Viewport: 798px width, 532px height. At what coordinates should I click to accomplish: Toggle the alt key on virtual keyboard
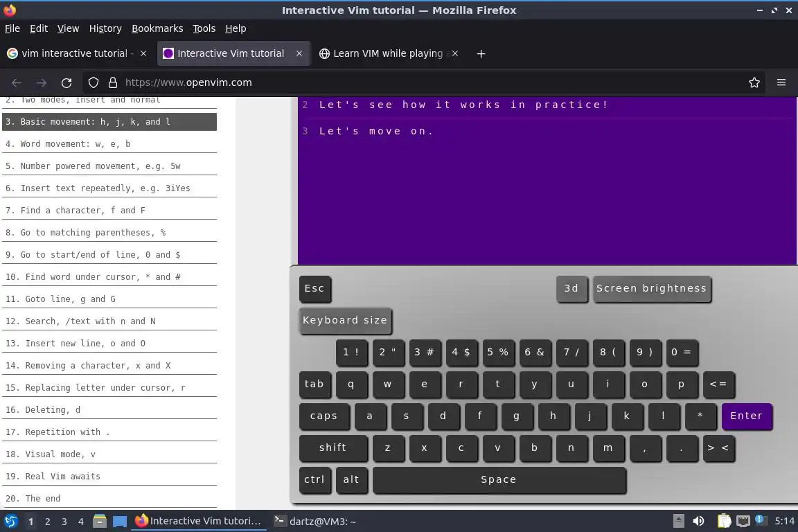[x=351, y=479]
